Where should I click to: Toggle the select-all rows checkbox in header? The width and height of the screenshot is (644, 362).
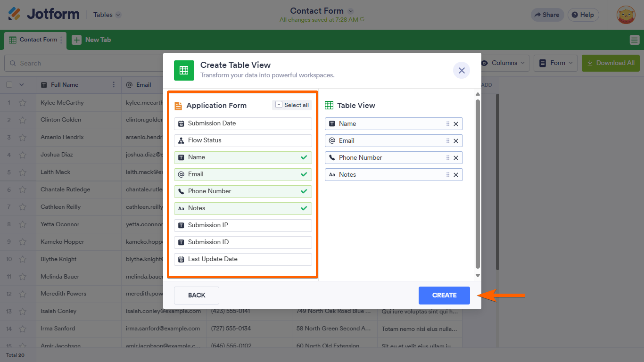(x=9, y=85)
